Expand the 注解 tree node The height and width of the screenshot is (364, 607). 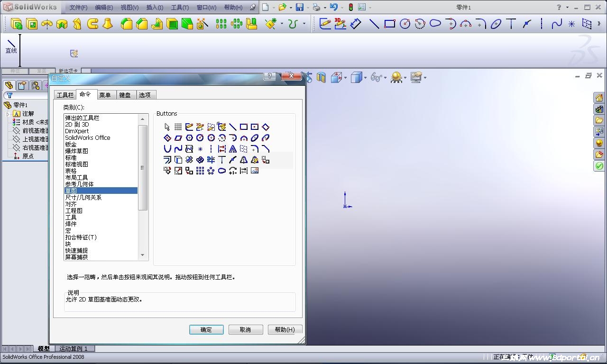pyautogui.click(x=8, y=114)
